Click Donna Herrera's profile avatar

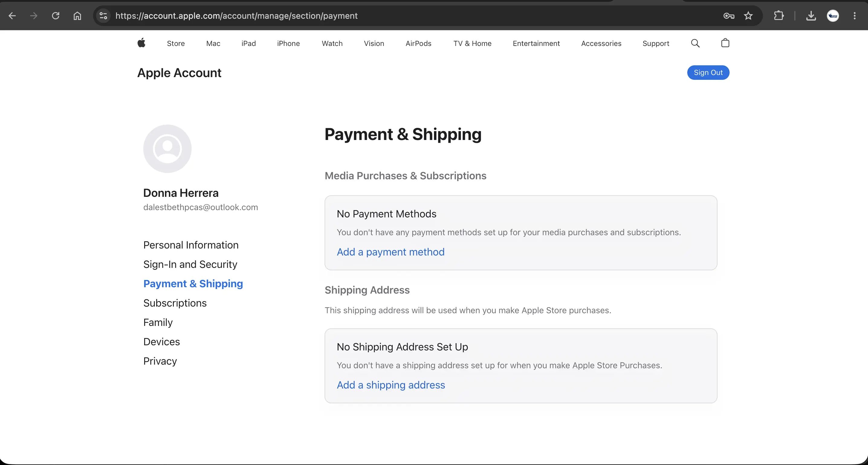(x=167, y=149)
